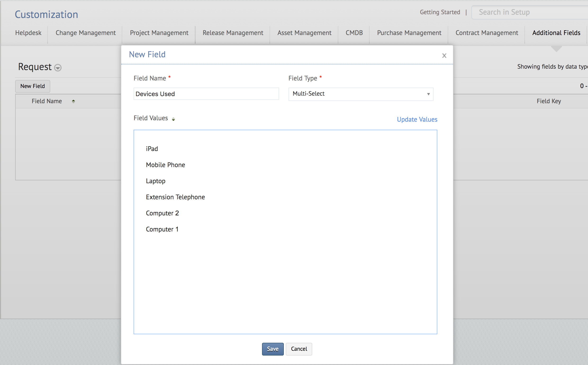
Task: Click the Getting Started link
Action: tap(440, 12)
